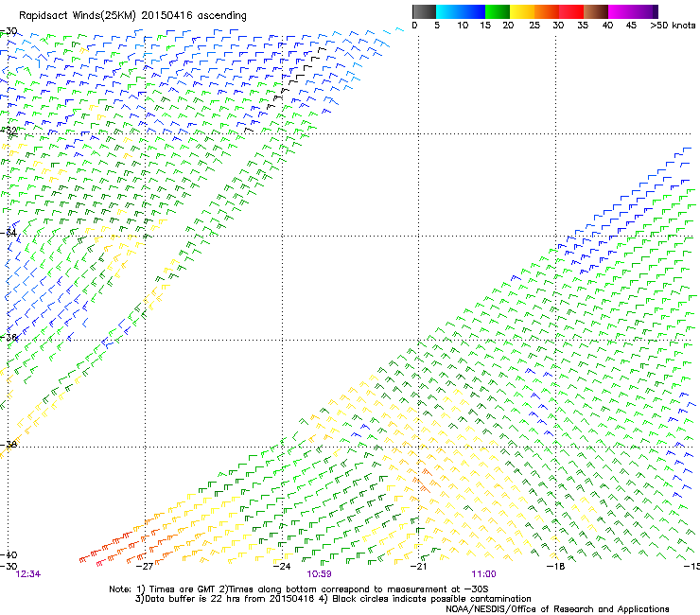This screenshot has height=615, width=700.
Task: Click the gray 0-5 knots color swatch
Action: 424,11
